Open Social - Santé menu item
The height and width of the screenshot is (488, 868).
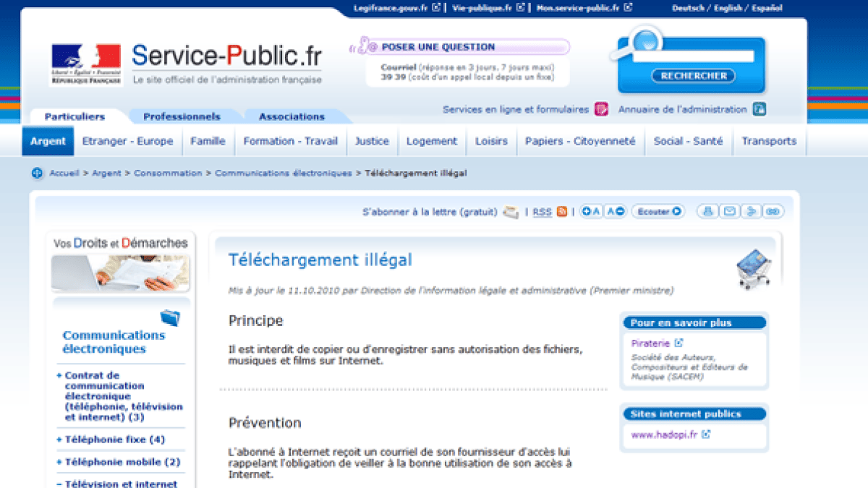[x=688, y=141]
